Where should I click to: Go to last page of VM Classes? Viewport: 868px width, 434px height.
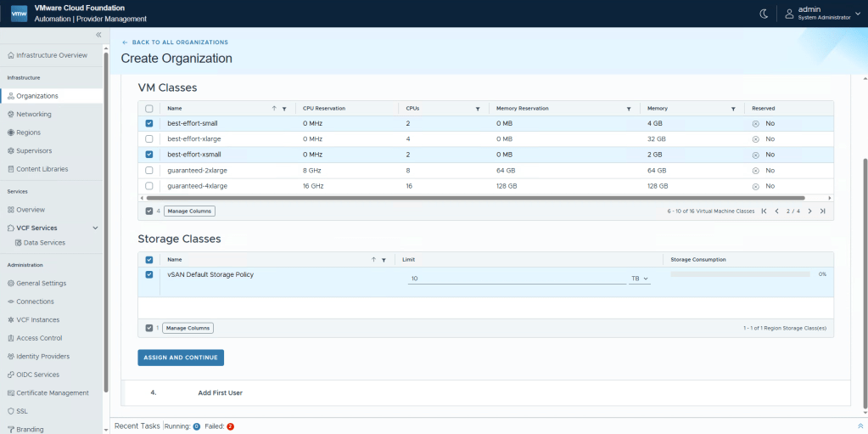(x=822, y=211)
